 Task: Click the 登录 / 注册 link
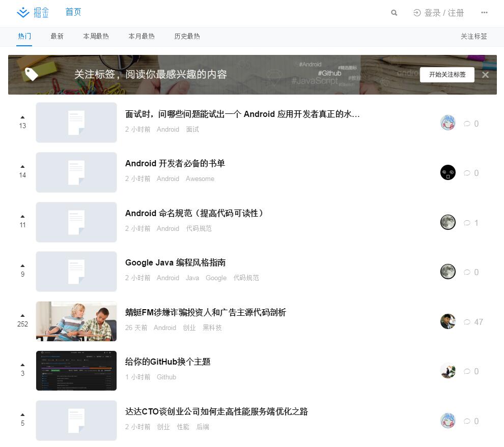click(x=439, y=13)
